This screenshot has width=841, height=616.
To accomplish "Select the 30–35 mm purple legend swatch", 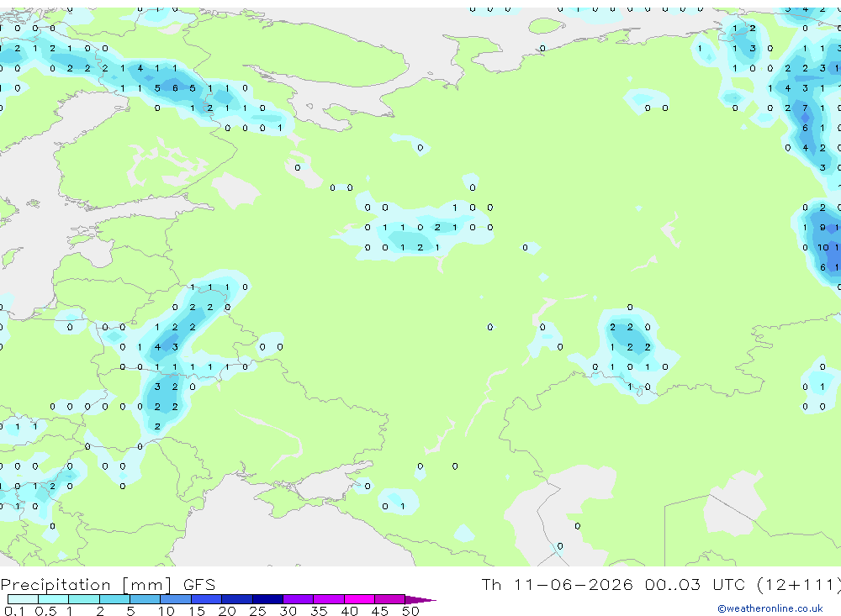I will tap(298, 599).
